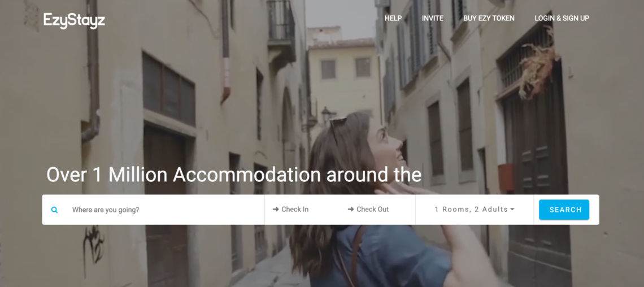Click the EzyStayz logo
Image resolution: width=644 pixels, height=287 pixels.
(74, 20)
